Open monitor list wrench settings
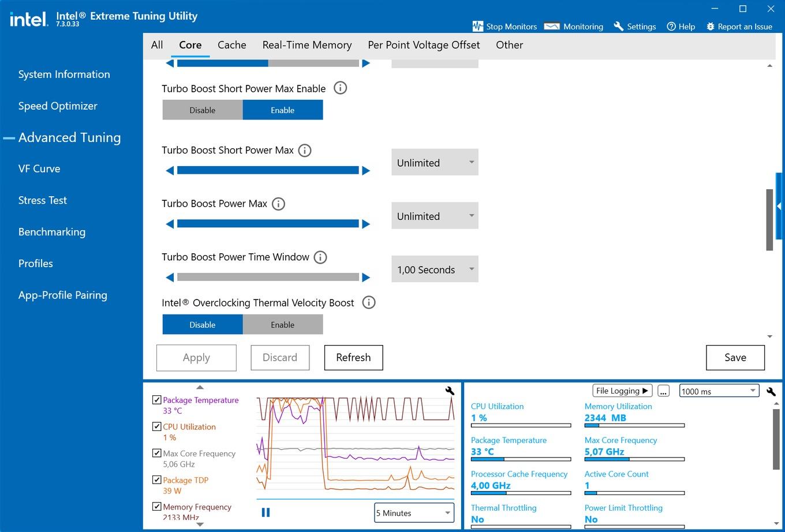The height and width of the screenshot is (532, 785). 771,391
